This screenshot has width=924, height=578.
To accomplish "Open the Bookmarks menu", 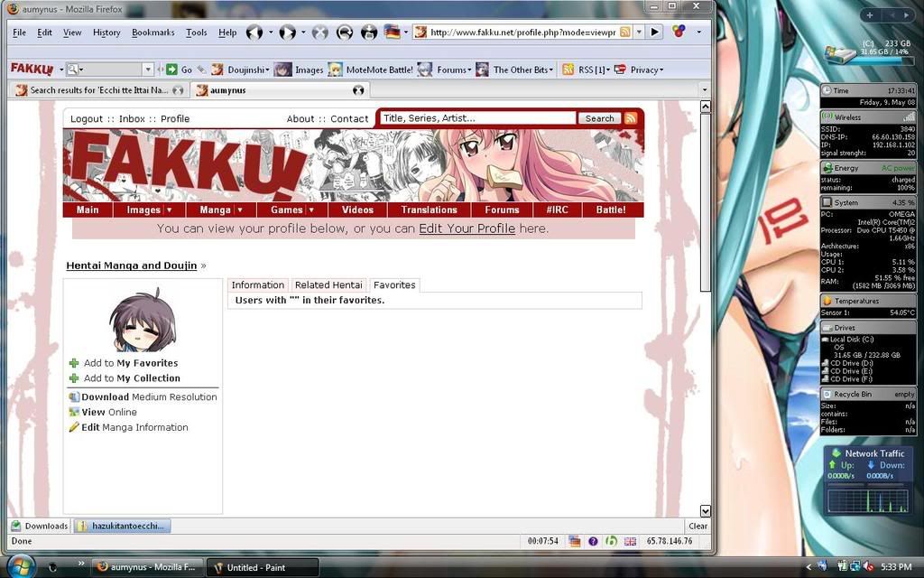I will [x=152, y=33].
